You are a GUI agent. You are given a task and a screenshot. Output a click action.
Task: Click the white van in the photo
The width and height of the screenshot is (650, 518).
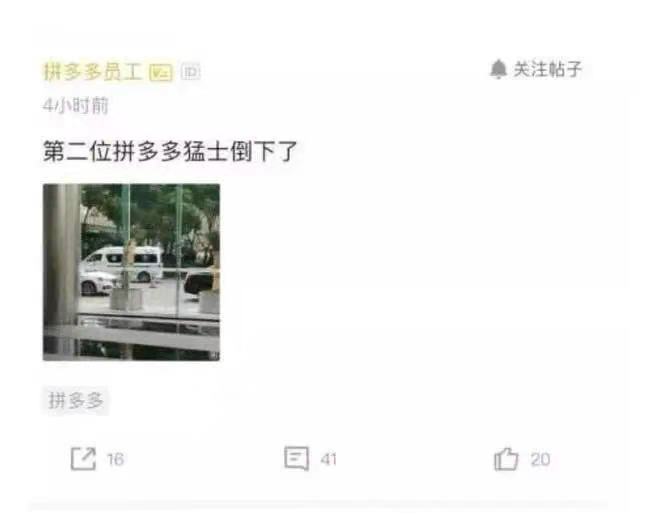122,263
